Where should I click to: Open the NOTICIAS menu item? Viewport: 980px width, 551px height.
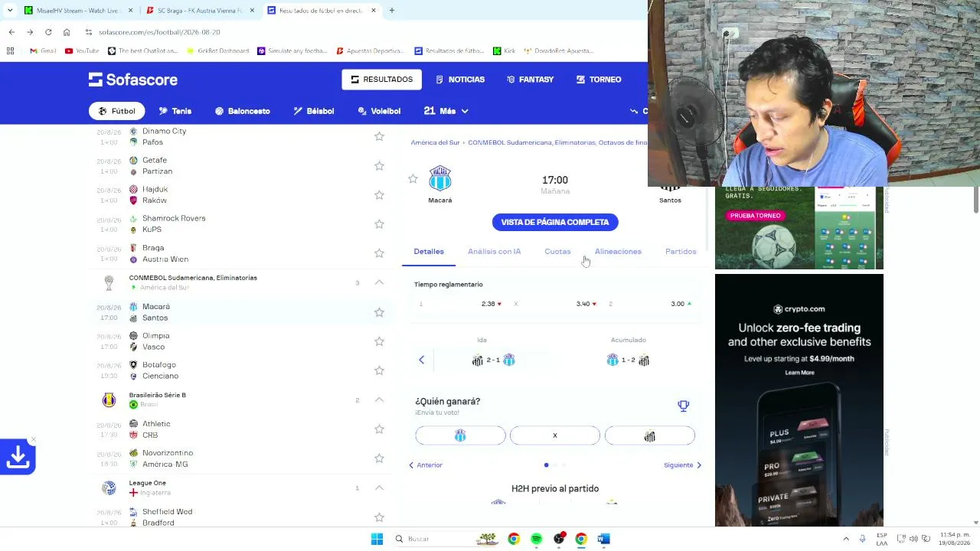(x=460, y=80)
